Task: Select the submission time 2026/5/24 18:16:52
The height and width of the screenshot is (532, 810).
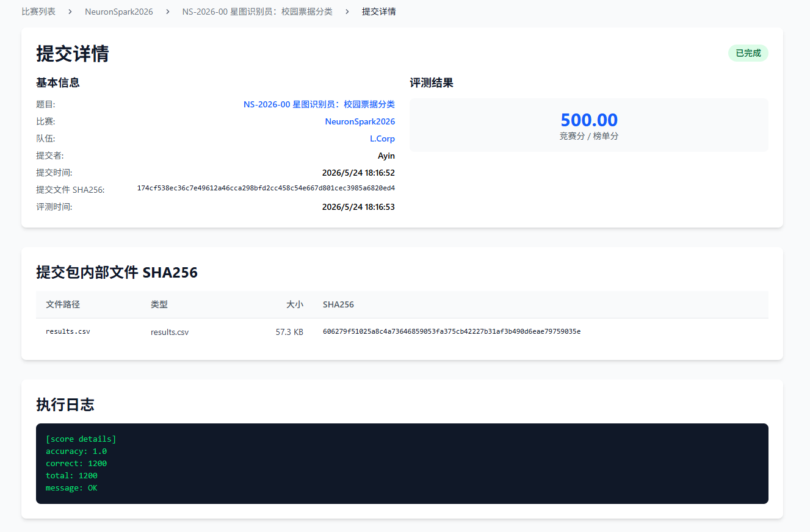Action: (x=358, y=173)
